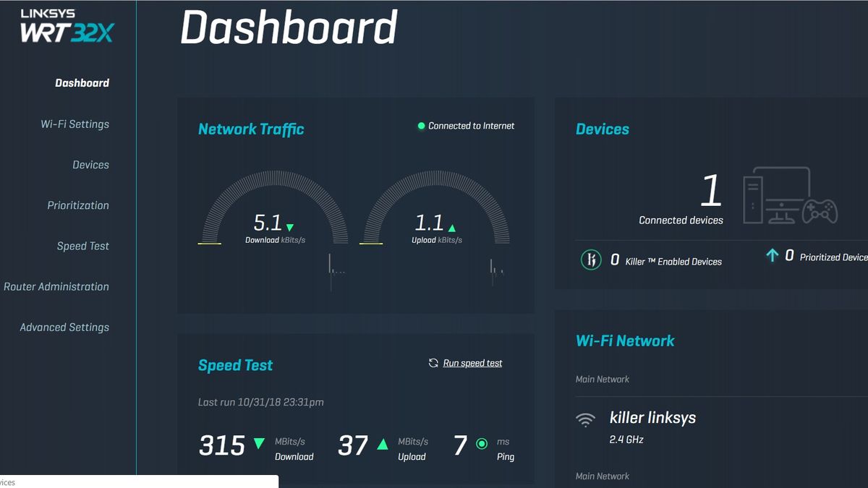868x488 pixels.
Task: Click the Killer Enabled Devices icon
Action: point(591,261)
